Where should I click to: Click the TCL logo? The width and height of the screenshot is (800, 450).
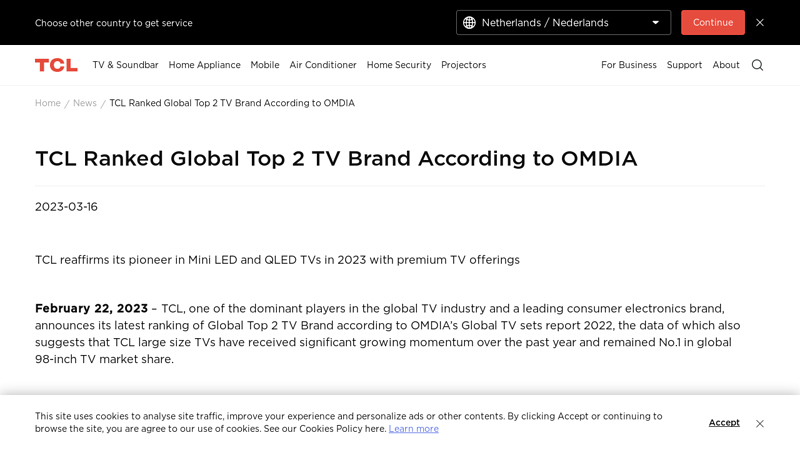pyautogui.click(x=56, y=65)
